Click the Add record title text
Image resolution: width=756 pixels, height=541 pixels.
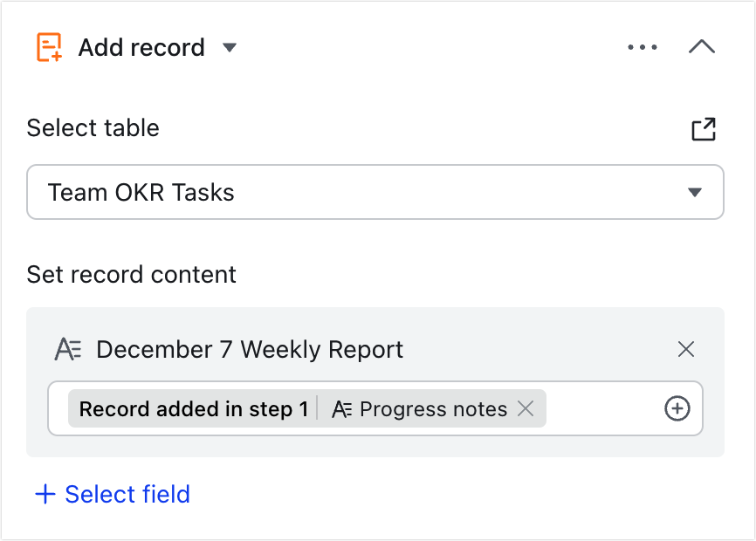pos(141,47)
